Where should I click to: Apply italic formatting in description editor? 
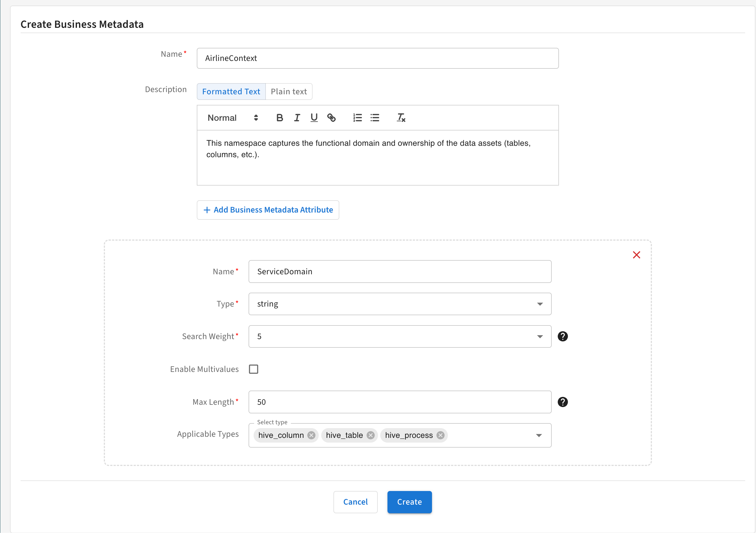click(297, 118)
